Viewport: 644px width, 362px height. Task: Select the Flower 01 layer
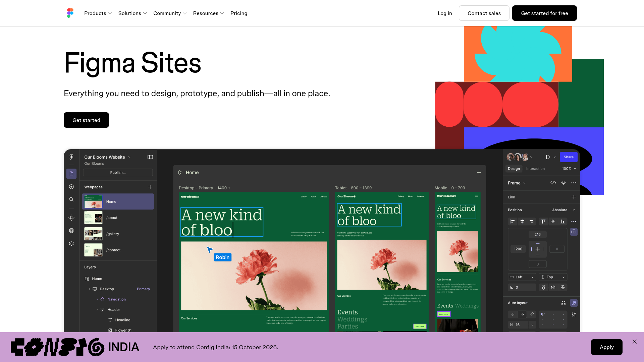(123, 330)
